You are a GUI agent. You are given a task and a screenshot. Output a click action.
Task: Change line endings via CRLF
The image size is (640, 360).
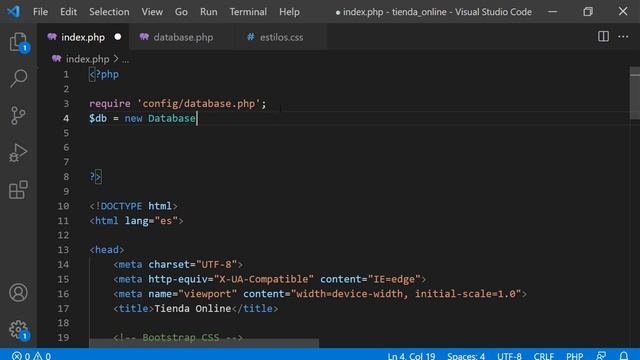coord(544,356)
